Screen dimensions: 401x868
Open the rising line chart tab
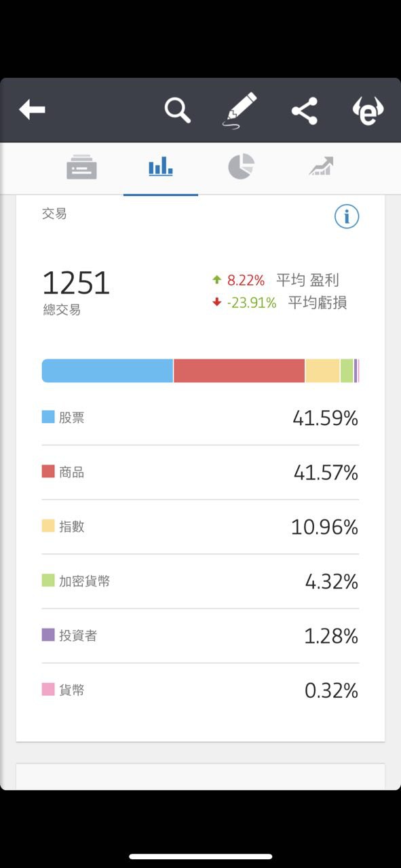click(321, 167)
